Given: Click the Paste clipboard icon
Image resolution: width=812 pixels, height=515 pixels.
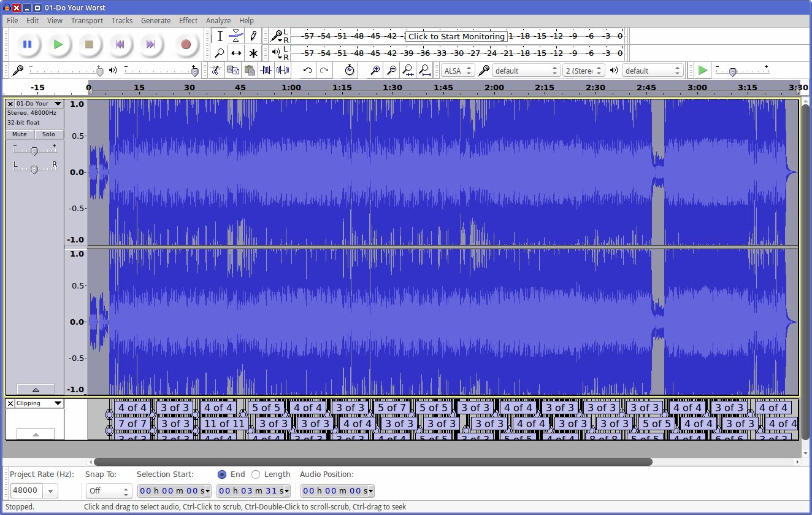Looking at the screenshot, I should tap(250, 71).
